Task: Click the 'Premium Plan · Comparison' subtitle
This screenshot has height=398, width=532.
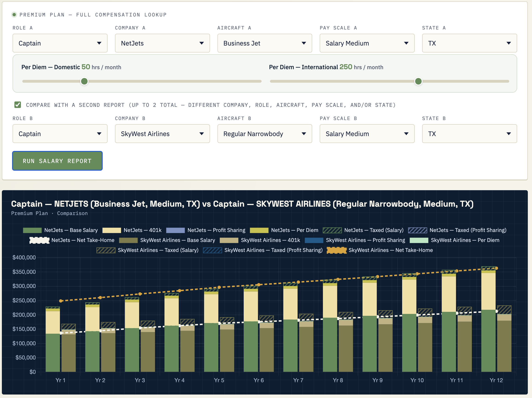Action: pos(49,213)
